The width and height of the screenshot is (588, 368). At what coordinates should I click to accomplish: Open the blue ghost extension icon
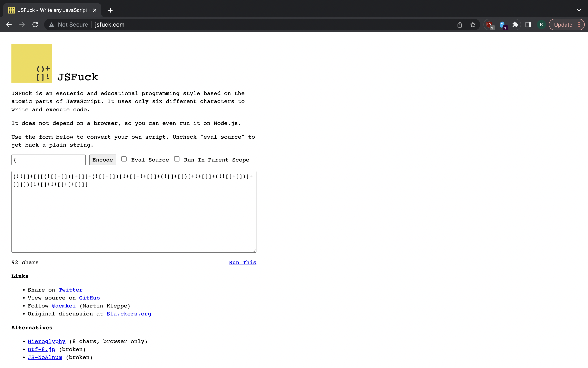502,25
